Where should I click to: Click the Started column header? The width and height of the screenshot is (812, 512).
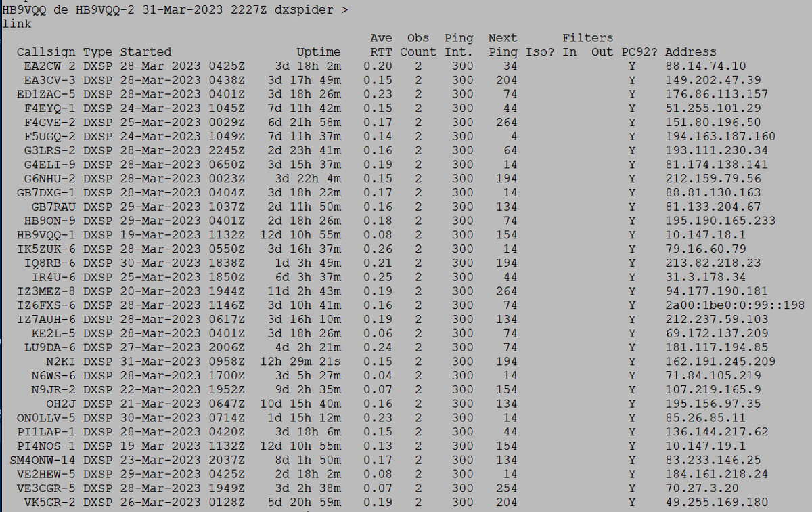pos(146,52)
